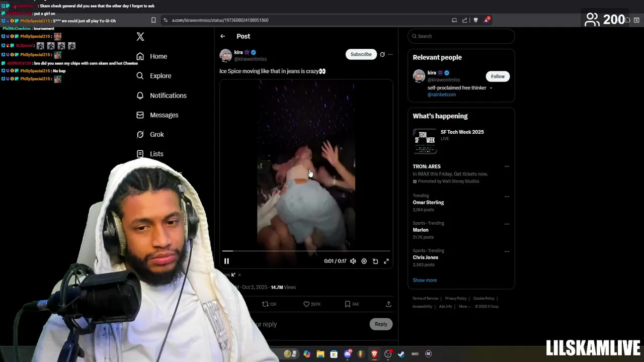Repost this post (12K reposts)

(269, 304)
